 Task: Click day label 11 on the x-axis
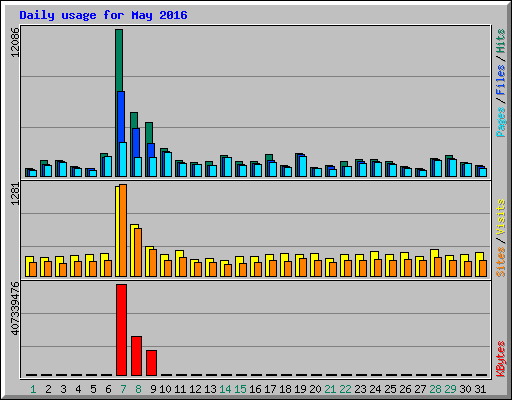point(180,389)
